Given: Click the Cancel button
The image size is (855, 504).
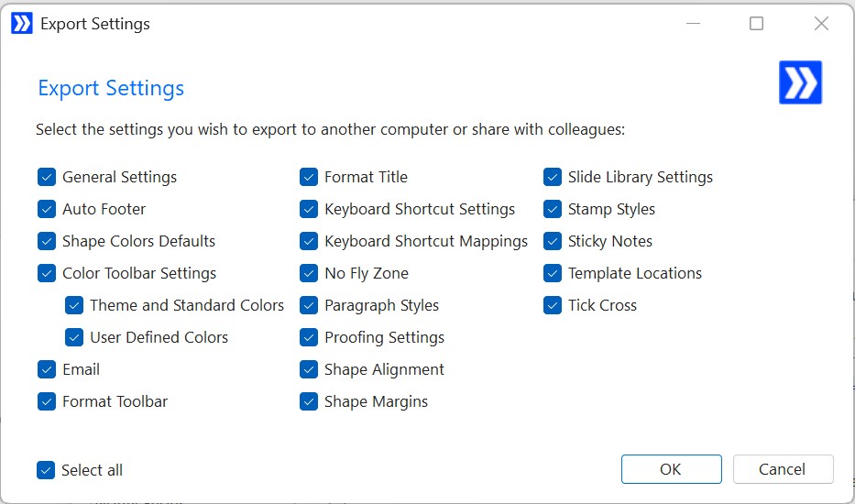Looking at the screenshot, I should (783, 469).
